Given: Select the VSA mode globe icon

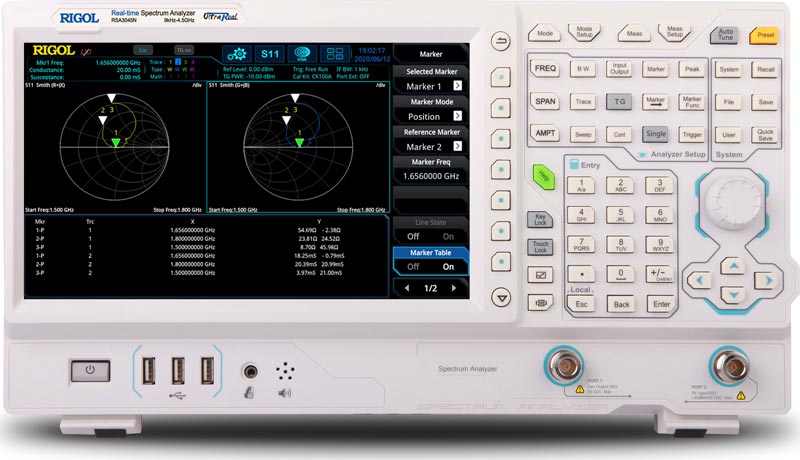Looking at the screenshot, I should pos(303,54).
